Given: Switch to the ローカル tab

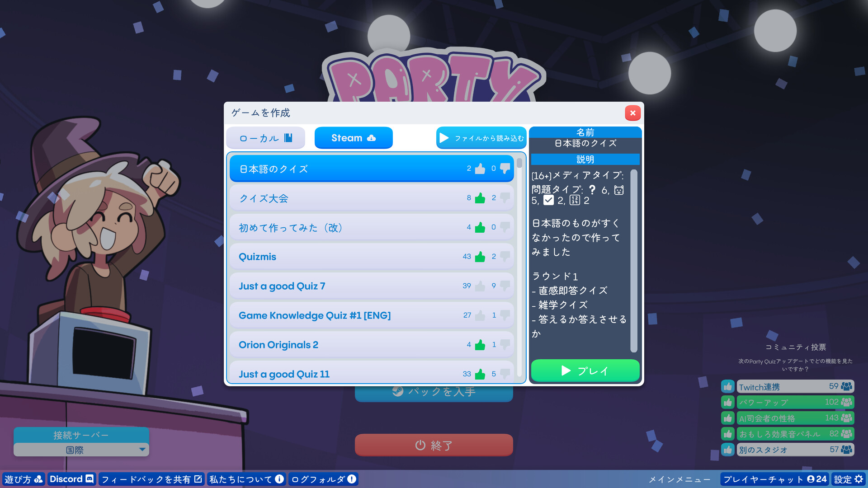Looking at the screenshot, I should pyautogui.click(x=266, y=138).
